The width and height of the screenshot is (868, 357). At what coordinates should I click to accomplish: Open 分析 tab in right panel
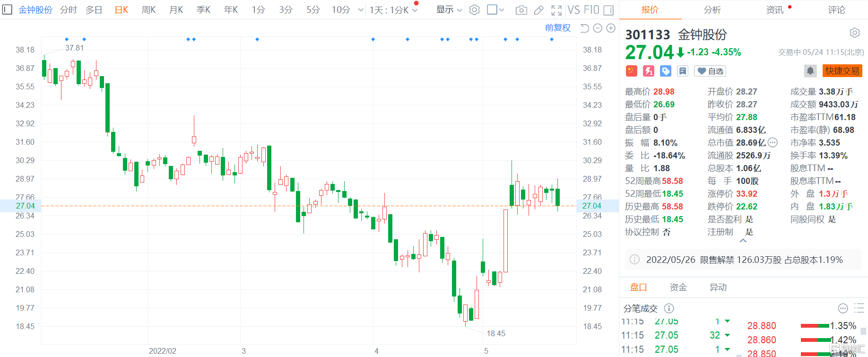tap(712, 10)
